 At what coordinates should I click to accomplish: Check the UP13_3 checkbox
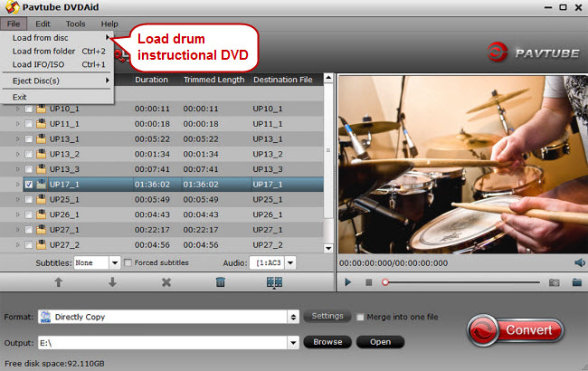29,169
